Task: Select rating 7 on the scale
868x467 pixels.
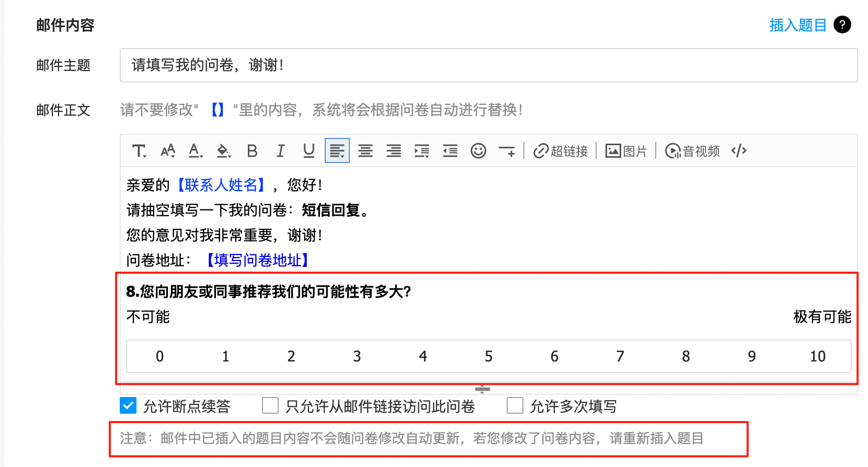Action: coord(620,356)
